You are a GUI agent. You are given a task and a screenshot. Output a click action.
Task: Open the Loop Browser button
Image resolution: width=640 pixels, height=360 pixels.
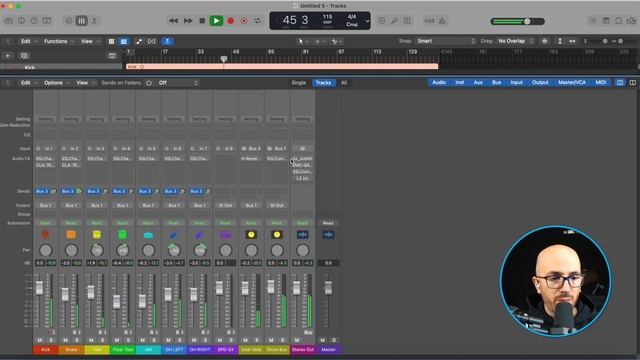click(x=619, y=21)
